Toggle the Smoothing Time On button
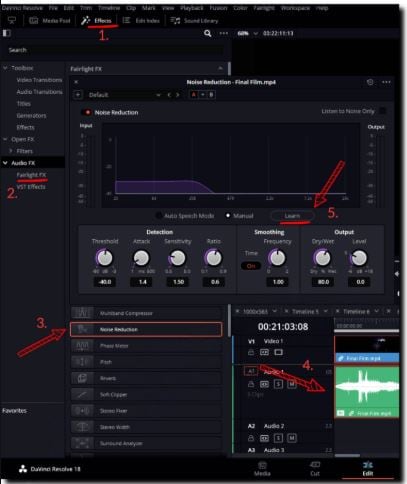 [x=251, y=266]
